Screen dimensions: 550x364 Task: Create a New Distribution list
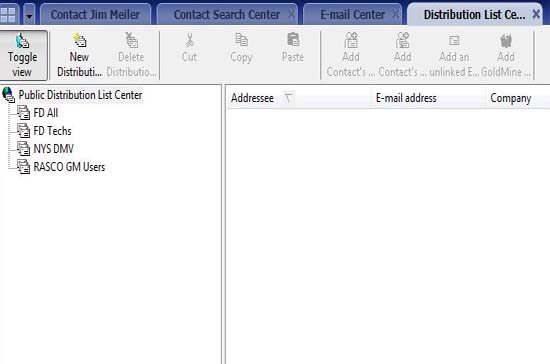pyautogui.click(x=79, y=55)
